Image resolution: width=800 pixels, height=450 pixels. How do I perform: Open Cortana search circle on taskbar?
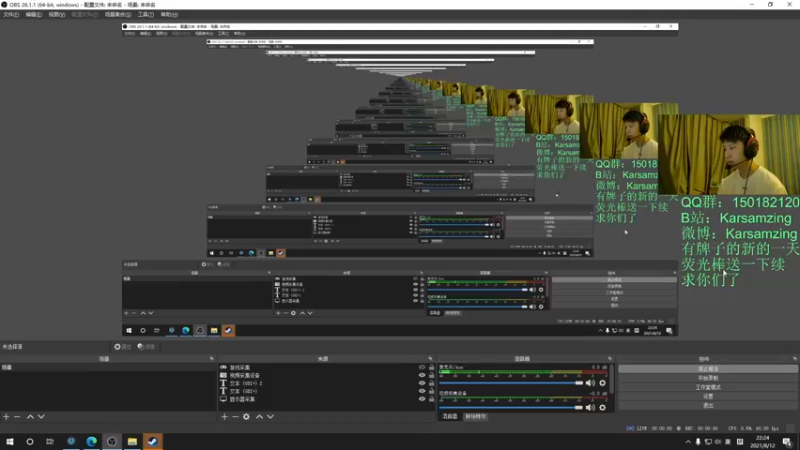click(30, 441)
